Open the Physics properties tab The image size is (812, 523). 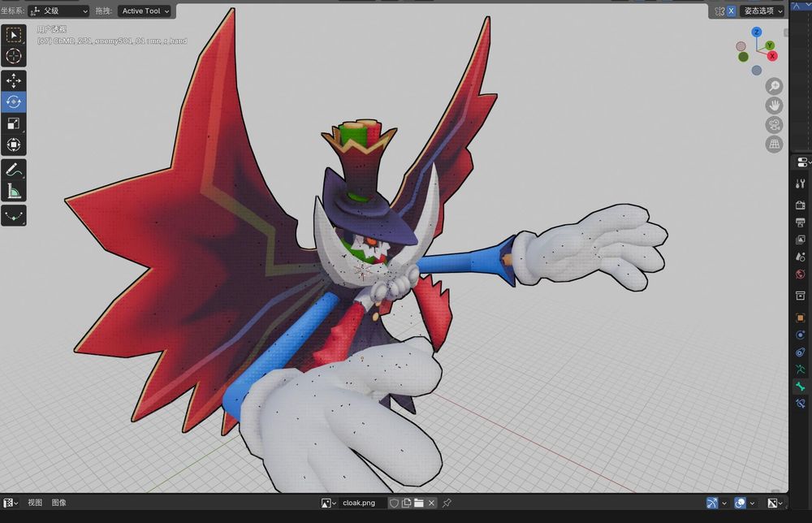(x=800, y=335)
